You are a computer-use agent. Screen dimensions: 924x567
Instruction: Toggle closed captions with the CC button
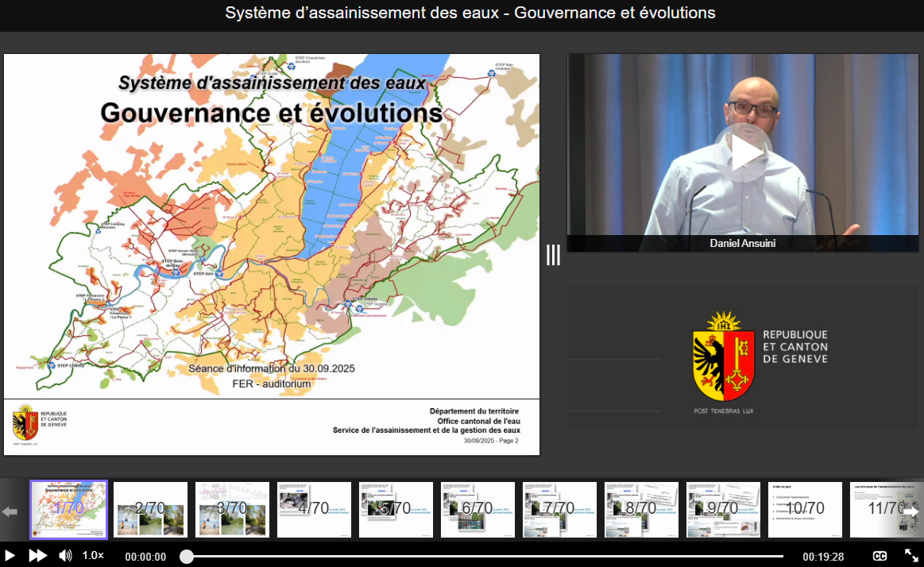pyautogui.click(x=880, y=556)
